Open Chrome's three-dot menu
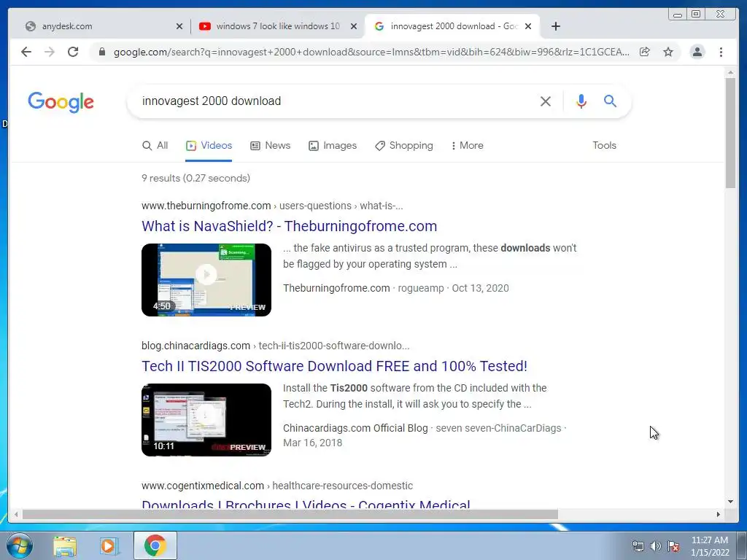 point(721,52)
